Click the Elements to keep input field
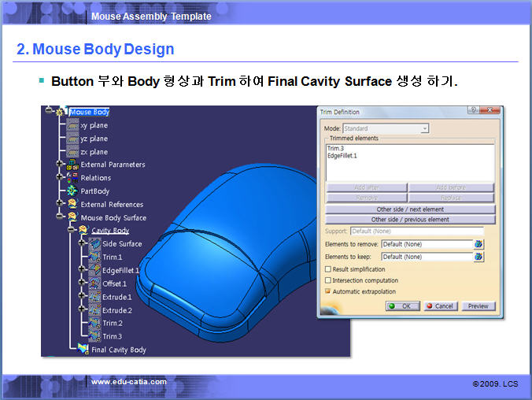Viewport: 532px width, 400px height. coord(425,257)
